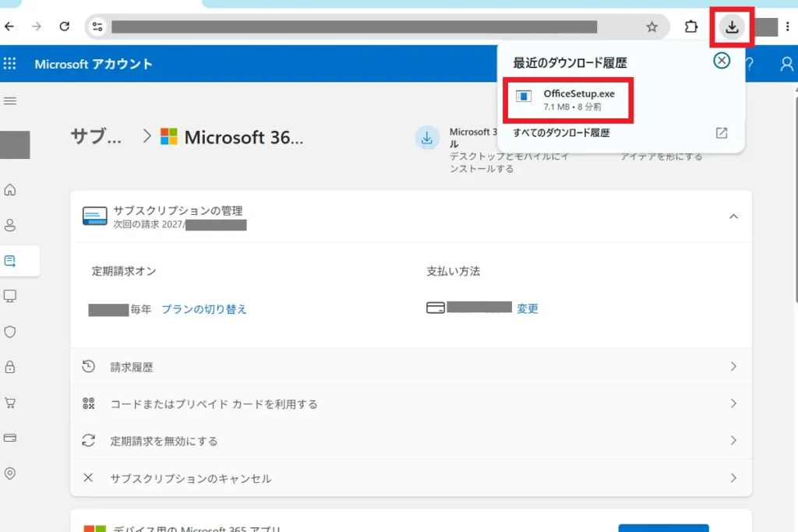The width and height of the screenshot is (798, 532).
Task: Open Order history cart icon in sidebar
Action: point(9,403)
